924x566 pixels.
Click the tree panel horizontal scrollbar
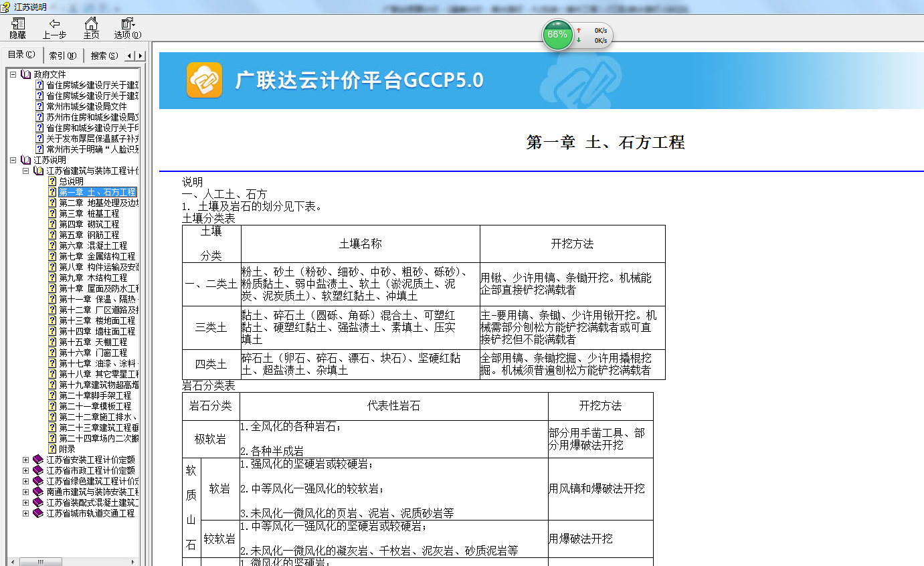pyautogui.click(x=74, y=561)
